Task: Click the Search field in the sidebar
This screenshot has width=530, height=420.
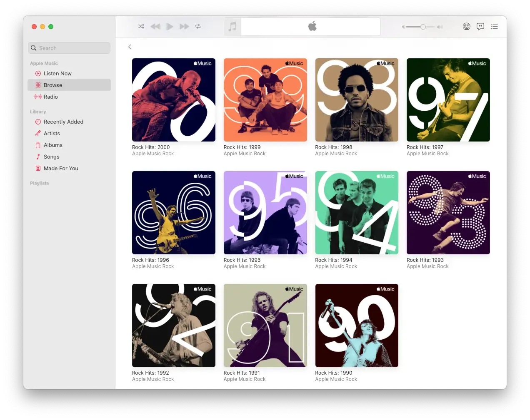Action: click(69, 48)
